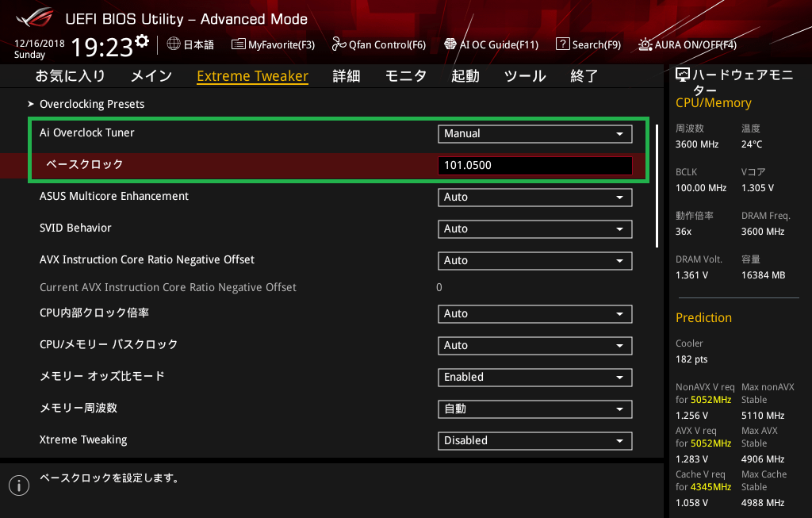Click the 1.361 V DRAM voltage value
The height and width of the screenshot is (518, 812).
click(x=691, y=275)
